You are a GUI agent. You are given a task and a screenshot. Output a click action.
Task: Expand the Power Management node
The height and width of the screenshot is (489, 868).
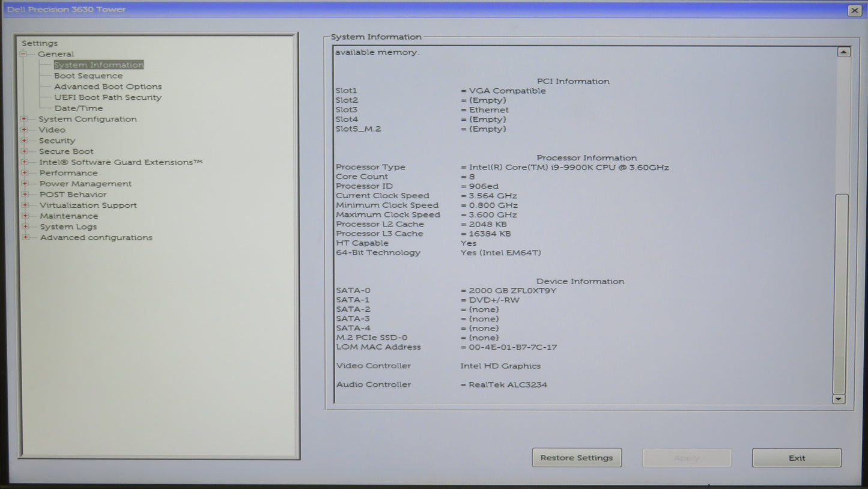click(x=25, y=184)
